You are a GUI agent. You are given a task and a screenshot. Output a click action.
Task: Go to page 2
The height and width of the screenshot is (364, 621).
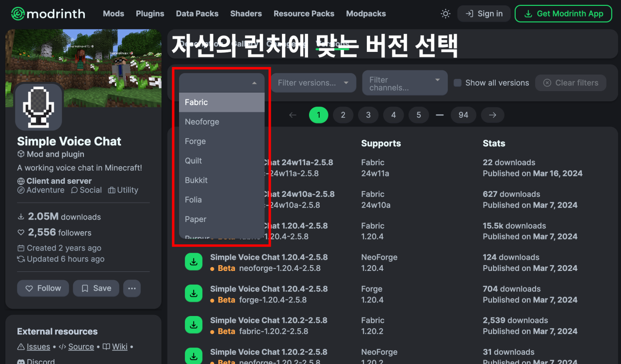pos(343,115)
